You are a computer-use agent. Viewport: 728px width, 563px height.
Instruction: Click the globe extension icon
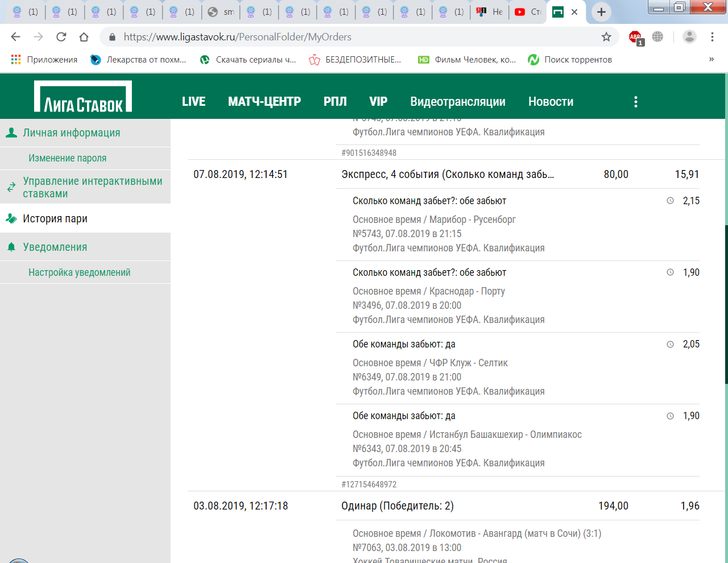(x=657, y=37)
